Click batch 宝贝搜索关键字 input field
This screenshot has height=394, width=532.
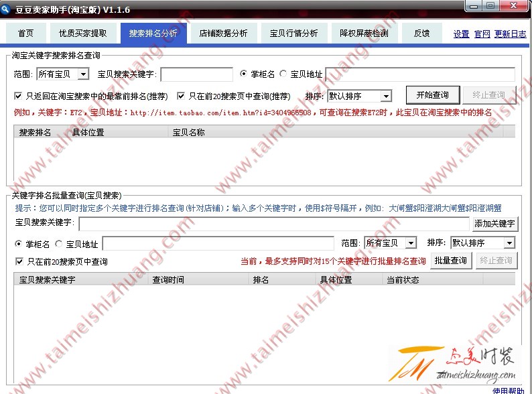(x=274, y=224)
